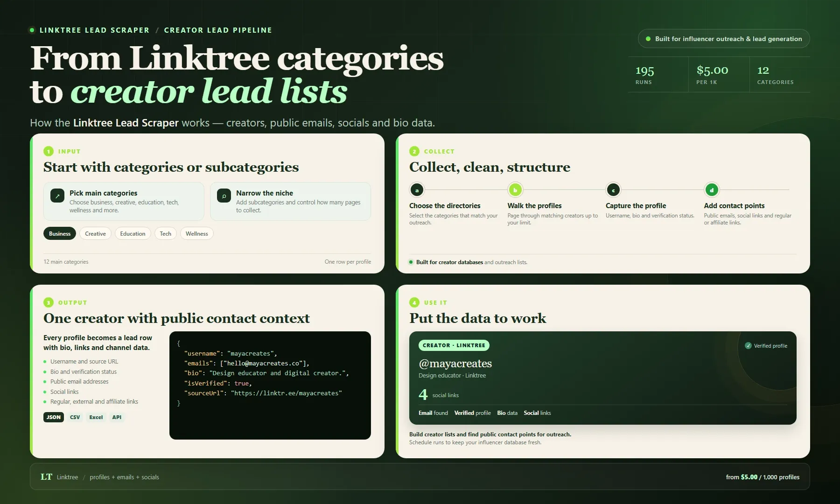Select the step 2 badge next to COLLECT
This screenshot has height=504, width=840.
[x=414, y=151]
